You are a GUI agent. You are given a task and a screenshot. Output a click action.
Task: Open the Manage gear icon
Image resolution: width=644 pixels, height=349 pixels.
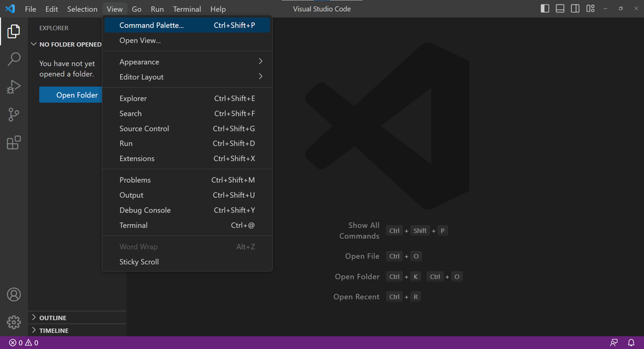pos(14,322)
